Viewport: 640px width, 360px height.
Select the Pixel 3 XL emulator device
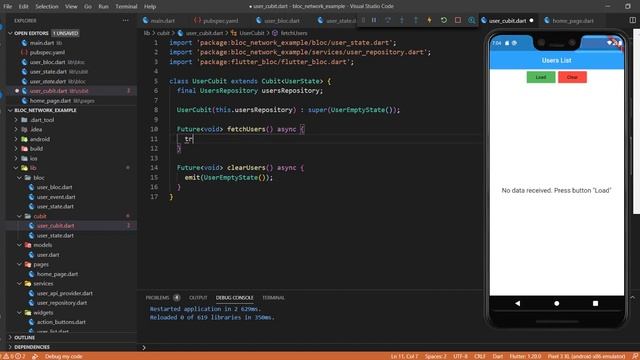click(586, 356)
